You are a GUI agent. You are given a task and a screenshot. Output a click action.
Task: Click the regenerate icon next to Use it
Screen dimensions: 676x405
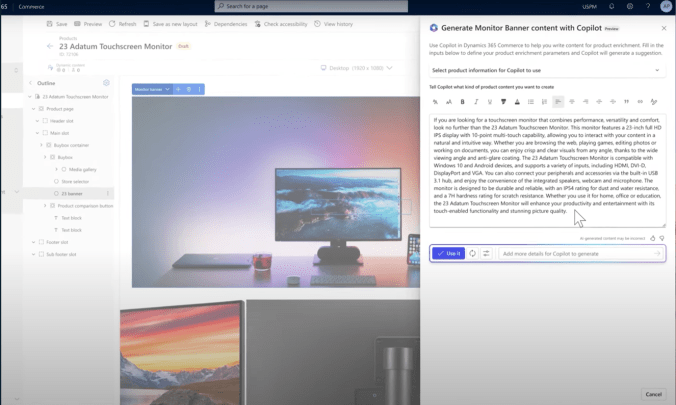point(473,254)
